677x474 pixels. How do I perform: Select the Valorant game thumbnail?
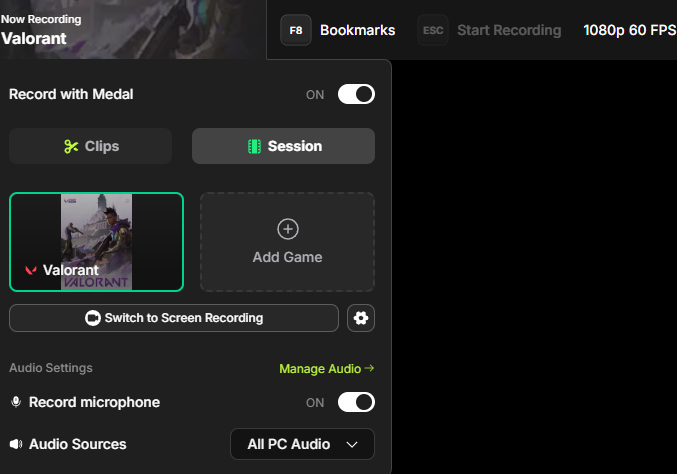click(x=96, y=242)
